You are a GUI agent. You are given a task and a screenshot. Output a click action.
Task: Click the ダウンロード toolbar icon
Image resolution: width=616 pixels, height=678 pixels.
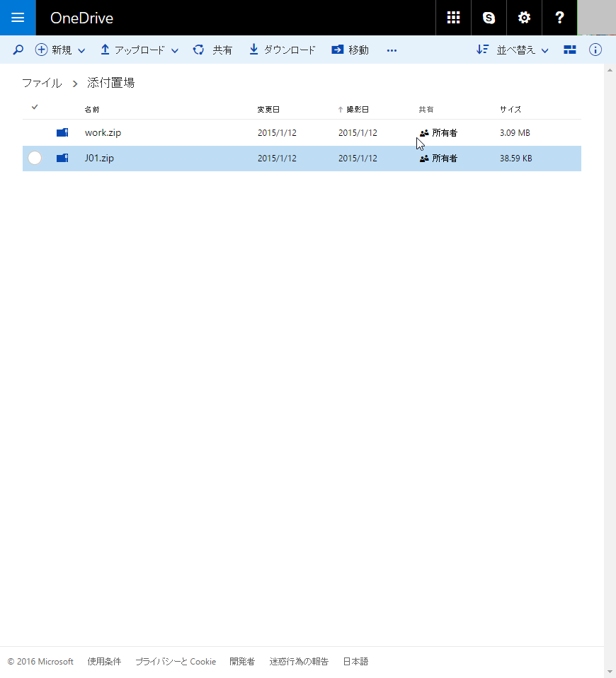pos(253,50)
